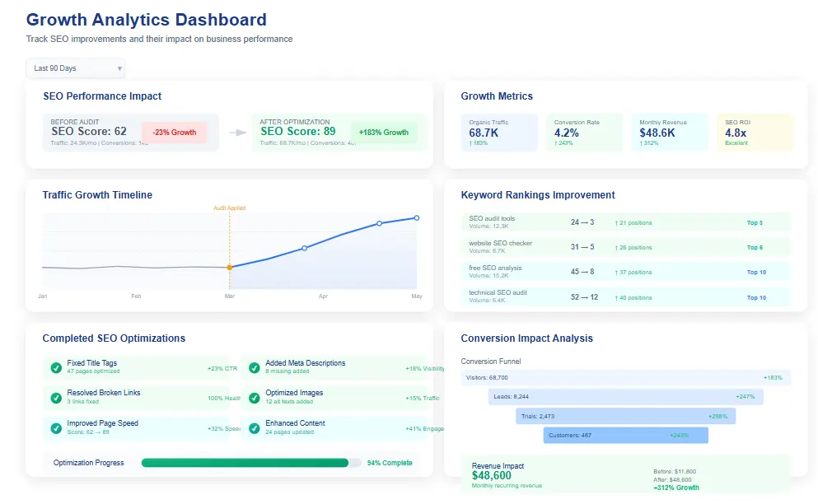The image size is (818, 504).
Task: Select the Top 10 badge beside free SEO analysis
Action: coord(755,272)
